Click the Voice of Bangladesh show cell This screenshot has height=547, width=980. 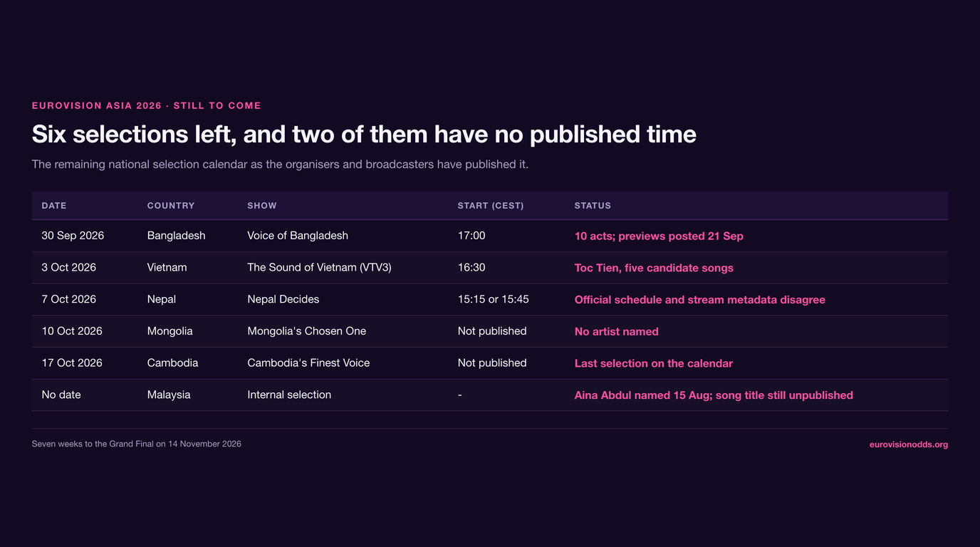click(x=298, y=236)
